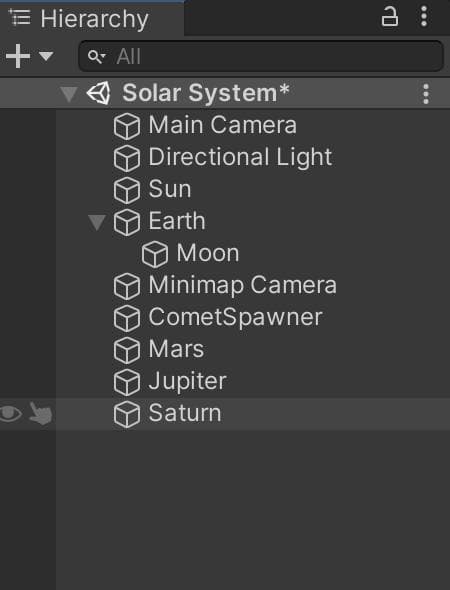Click the cube icon beside Jupiter
450x590 pixels.
click(127, 382)
